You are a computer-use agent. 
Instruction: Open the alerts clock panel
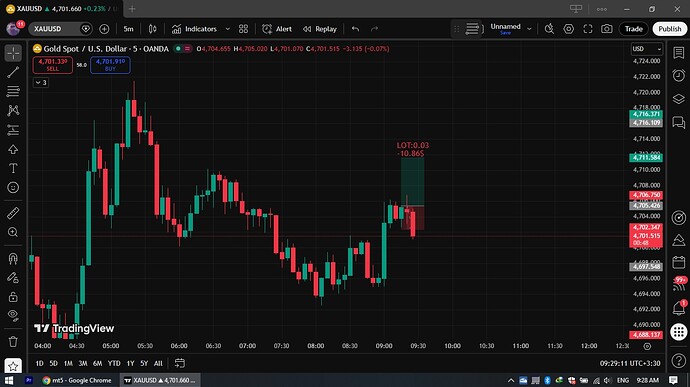point(679,76)
